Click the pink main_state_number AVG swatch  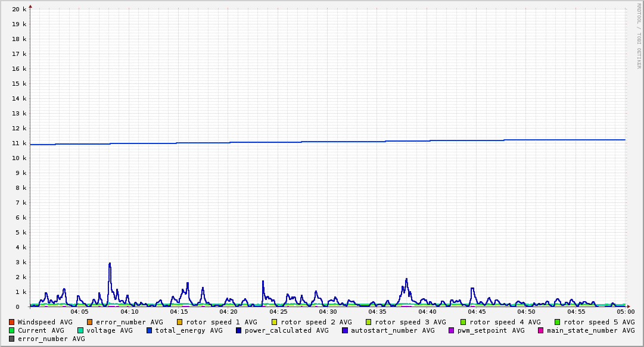pyautogui.click(x=541, y=330)
